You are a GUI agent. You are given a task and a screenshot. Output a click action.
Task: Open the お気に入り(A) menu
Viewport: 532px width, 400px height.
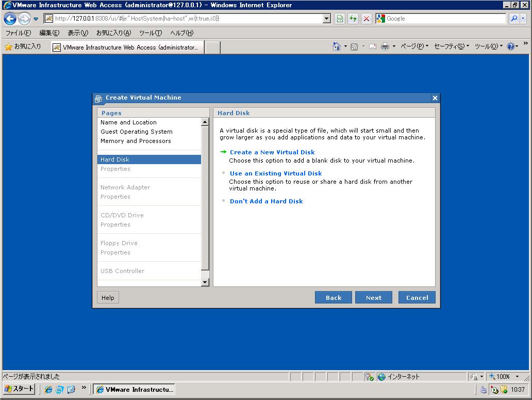click(113, 33)
